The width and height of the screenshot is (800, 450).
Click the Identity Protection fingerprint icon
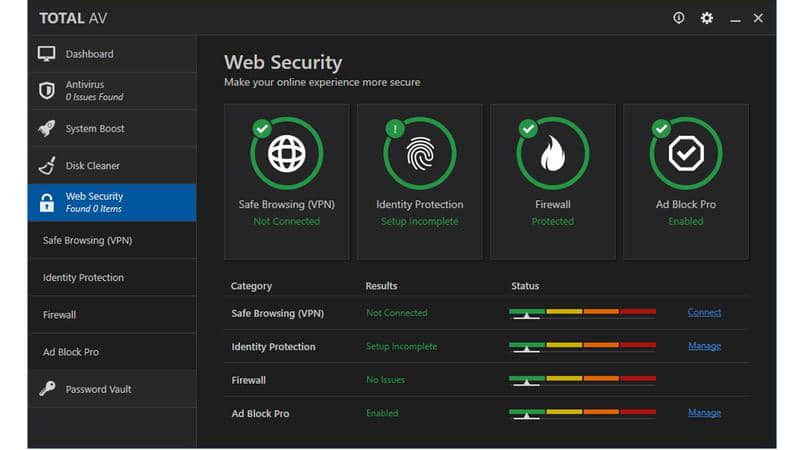[x=419, y=154]
